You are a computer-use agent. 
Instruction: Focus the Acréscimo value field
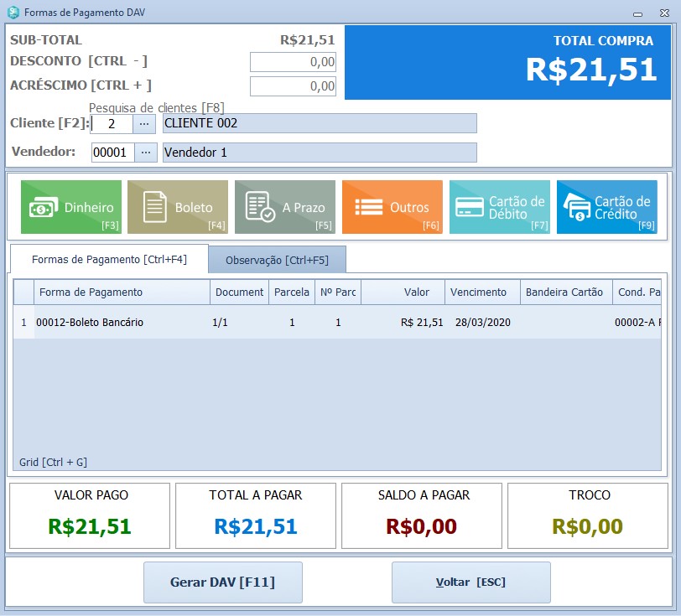pos(293,86)
